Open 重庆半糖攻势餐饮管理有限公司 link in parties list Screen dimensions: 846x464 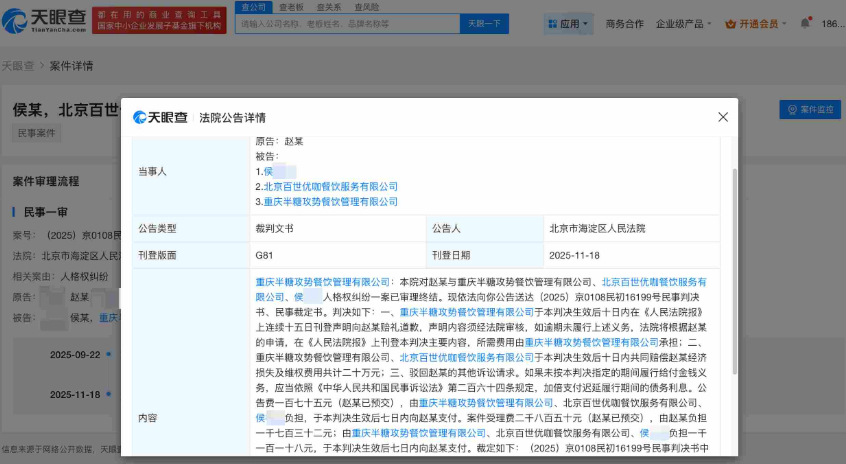[x=330, y=201]
